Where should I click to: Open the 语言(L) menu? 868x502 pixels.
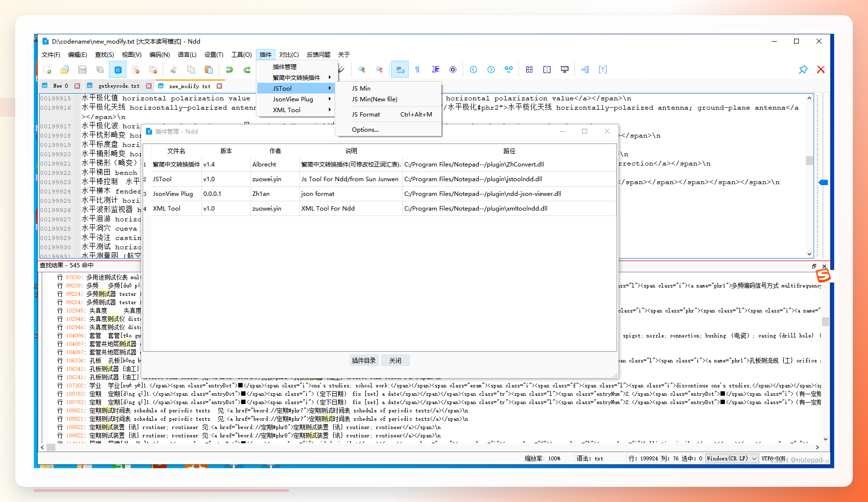coord(187,55)
